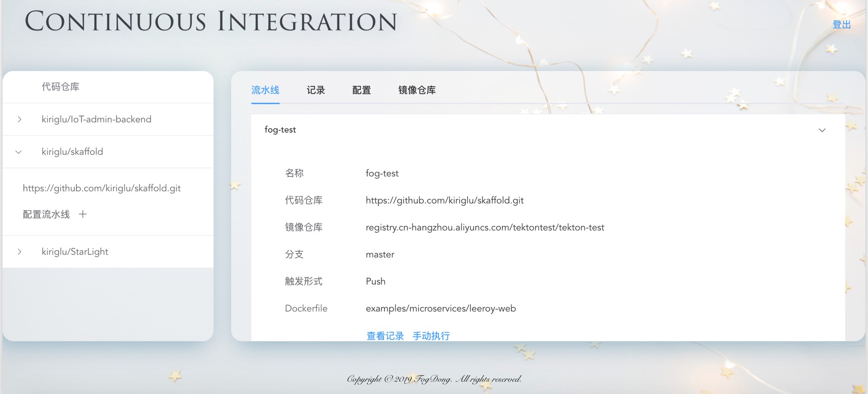This screenshot has width=868, height=394.
Task: Click the 代码仓库 sidebar header
Action: pos(60,87)
